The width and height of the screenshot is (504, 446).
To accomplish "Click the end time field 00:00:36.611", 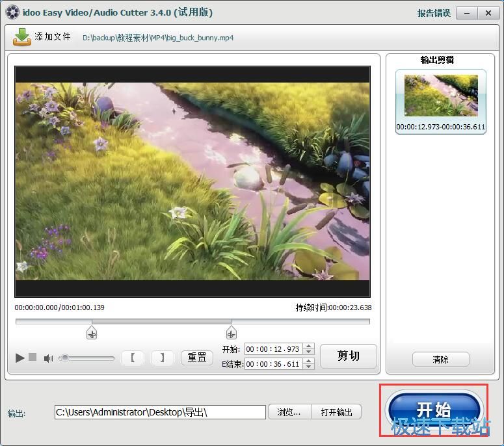I will [x=273, y=364].
